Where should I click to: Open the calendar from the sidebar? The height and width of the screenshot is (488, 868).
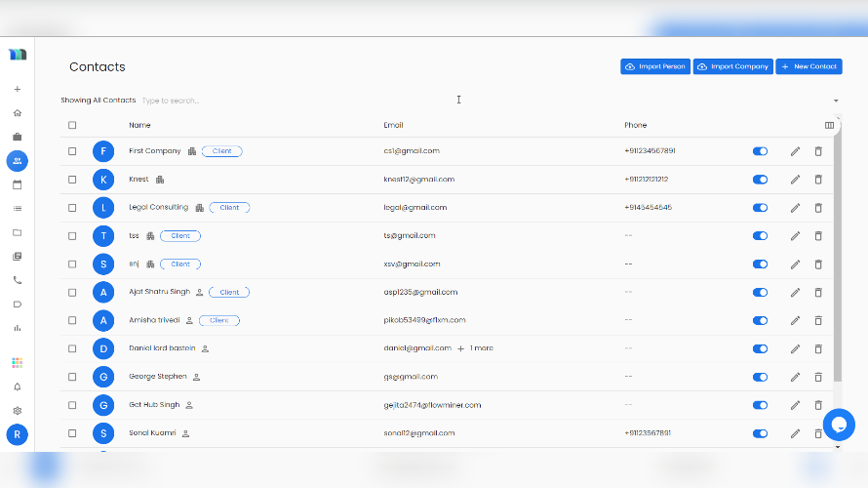17,184
